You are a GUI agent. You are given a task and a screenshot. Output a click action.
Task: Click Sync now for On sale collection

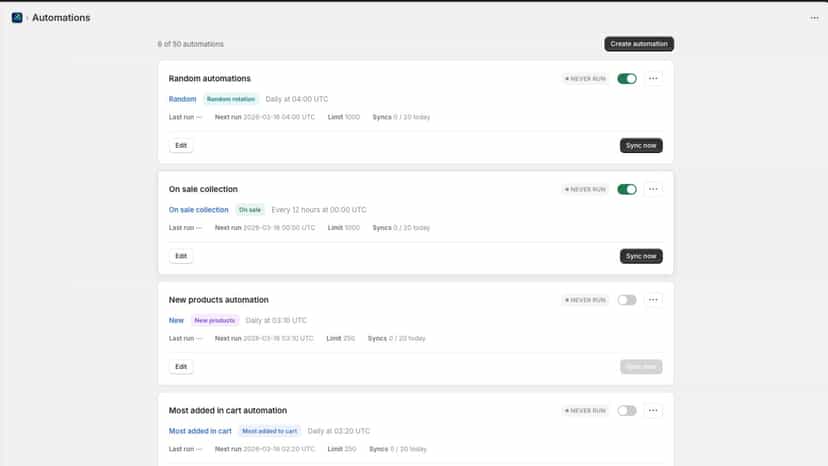tap(641, 256)
